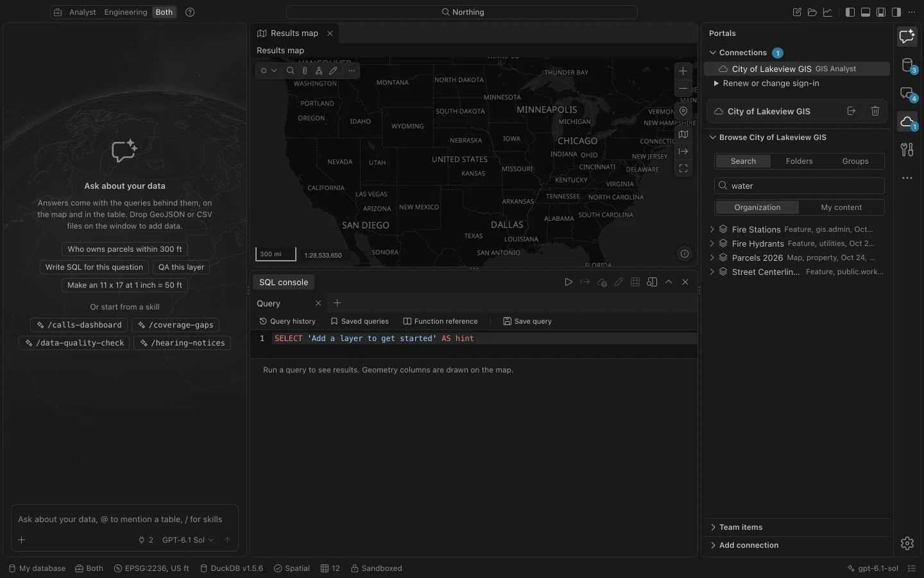Switch to the Search tab in portal browser

[x=743, y=161]
